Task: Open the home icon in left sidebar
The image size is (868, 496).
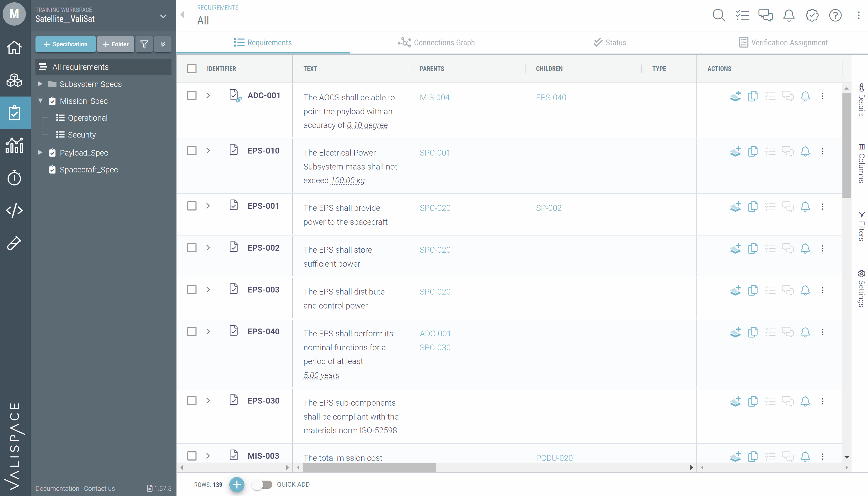Action: [x=14, y=47]
